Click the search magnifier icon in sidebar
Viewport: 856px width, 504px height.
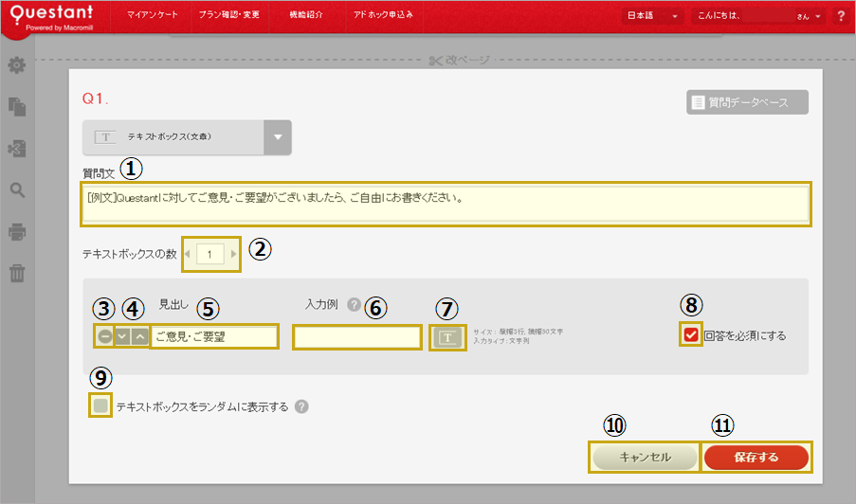click(x=16, y=190)
